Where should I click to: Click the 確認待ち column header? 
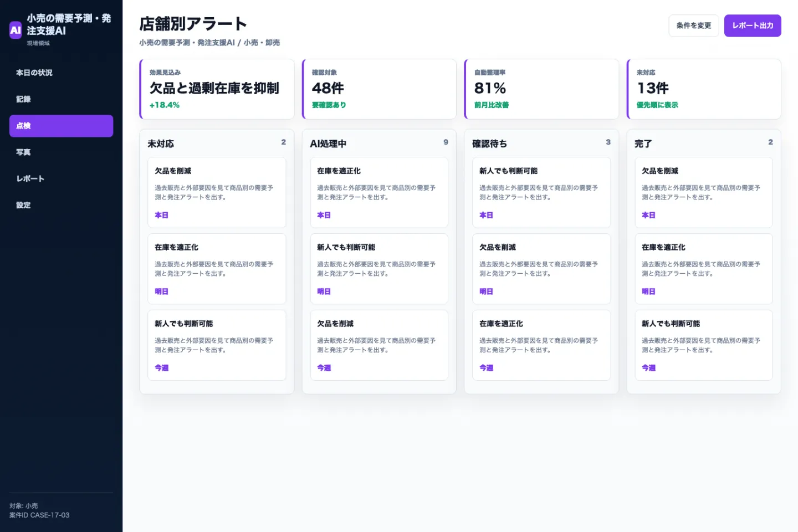click(489, 144)
